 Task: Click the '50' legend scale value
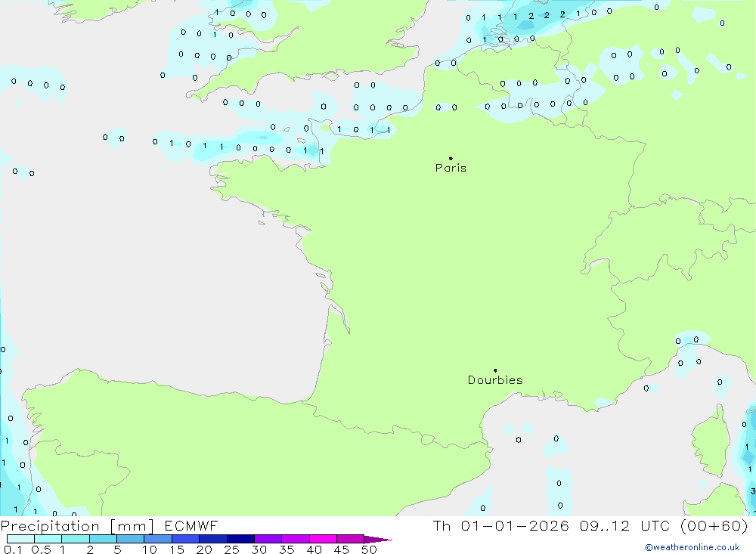tap(369, 549)
